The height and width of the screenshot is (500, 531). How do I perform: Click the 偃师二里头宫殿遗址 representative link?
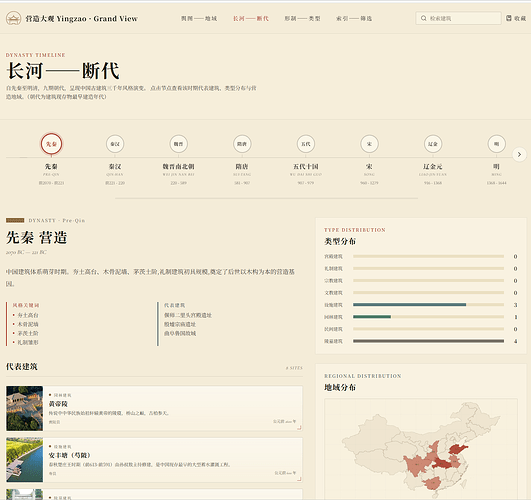point(188,315)
